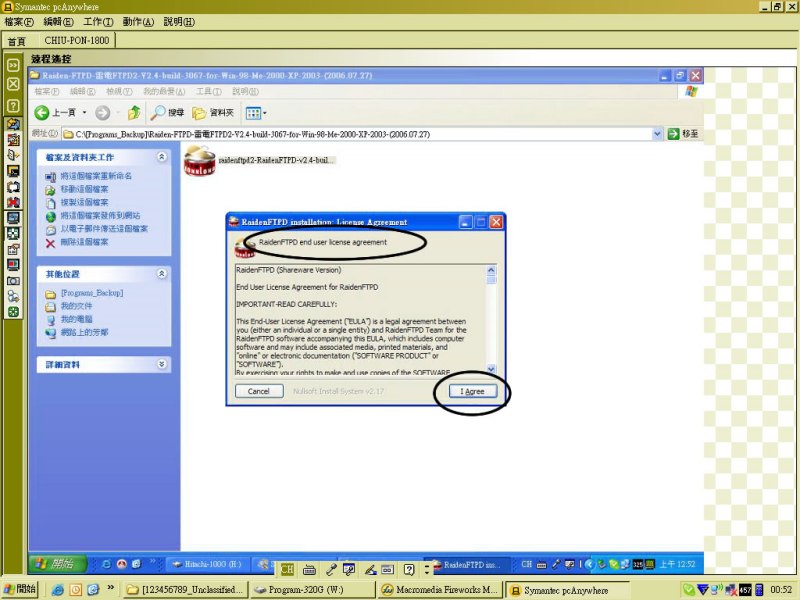Image resolution: width=800 pixels, height=600 pixels.
Task: Open pcAnywhere 動作(A) menu
Action: click(138, 22)
